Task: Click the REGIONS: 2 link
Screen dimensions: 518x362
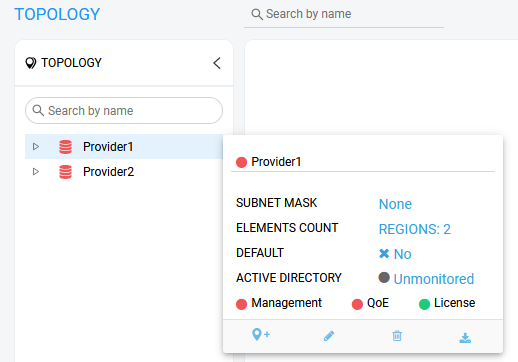Action: click(x=415, y=229)
